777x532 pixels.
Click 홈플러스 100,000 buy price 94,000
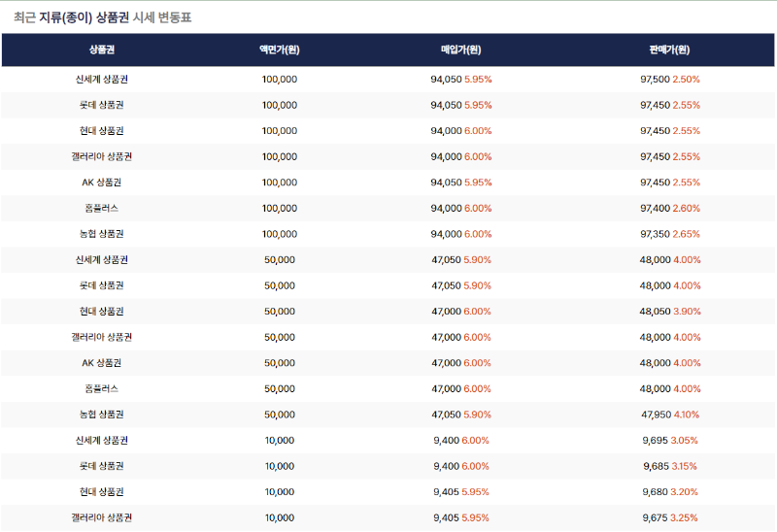[446, 208]
